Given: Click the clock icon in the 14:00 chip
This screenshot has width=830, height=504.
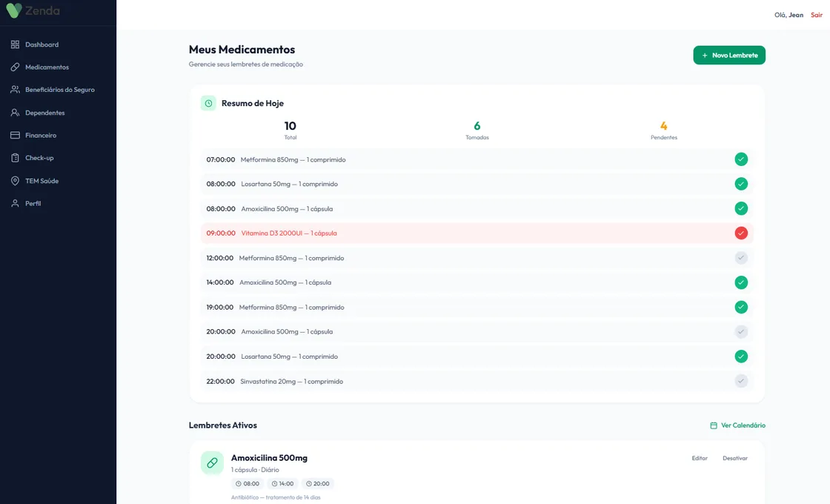Looking at the screenshot, I should tap(274, 484).
